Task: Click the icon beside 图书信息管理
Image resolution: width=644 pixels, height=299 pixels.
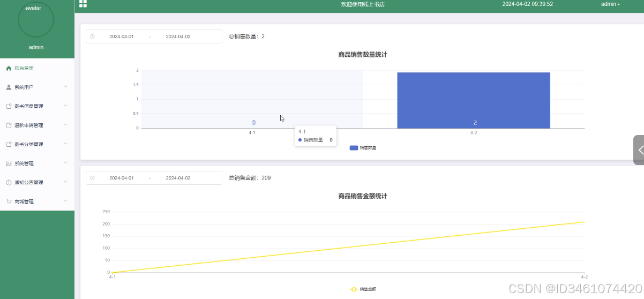Action: click(9, 106)
